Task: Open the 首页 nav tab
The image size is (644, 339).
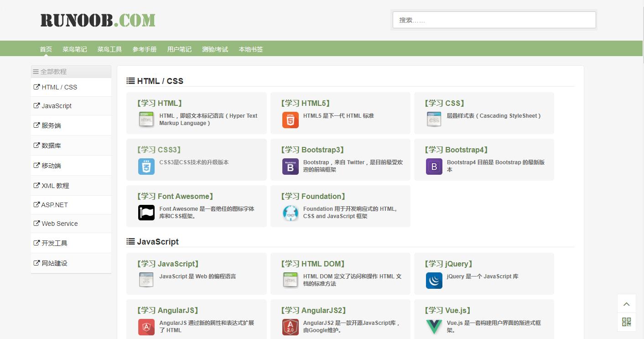Action: 46,49
